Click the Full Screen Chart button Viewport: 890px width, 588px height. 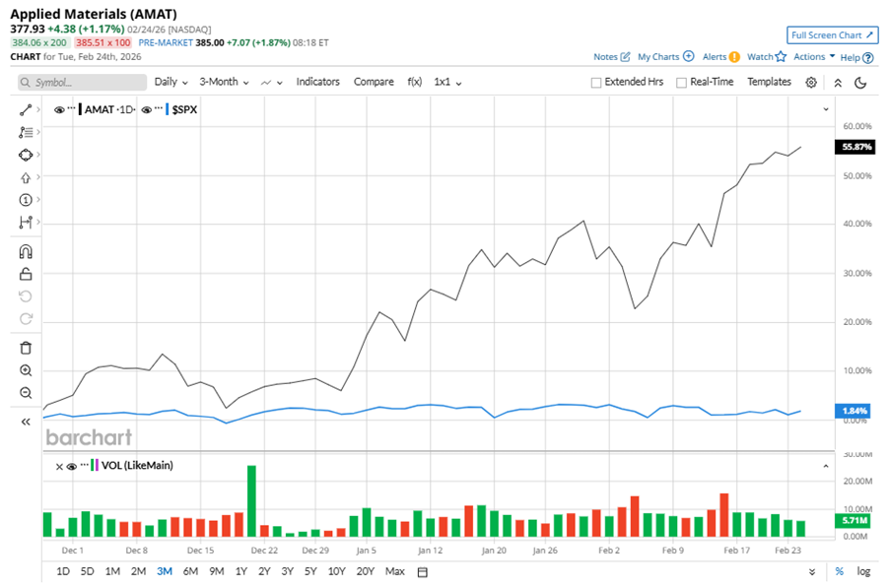pyautogui.click(x=832, y=35)
